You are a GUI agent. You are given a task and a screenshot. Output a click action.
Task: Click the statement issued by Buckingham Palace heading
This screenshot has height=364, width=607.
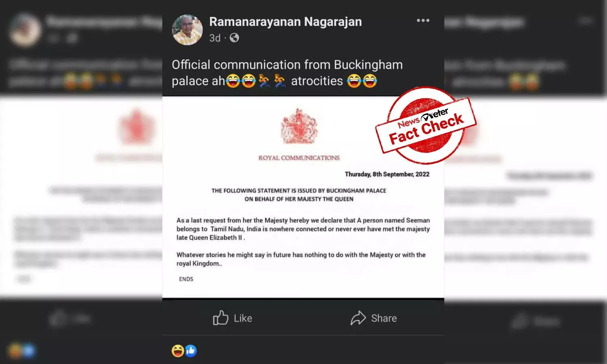299,195
